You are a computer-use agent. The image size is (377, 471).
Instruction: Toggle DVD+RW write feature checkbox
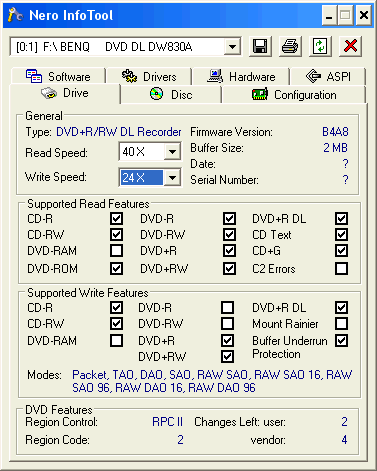click(x=227, y=356)
